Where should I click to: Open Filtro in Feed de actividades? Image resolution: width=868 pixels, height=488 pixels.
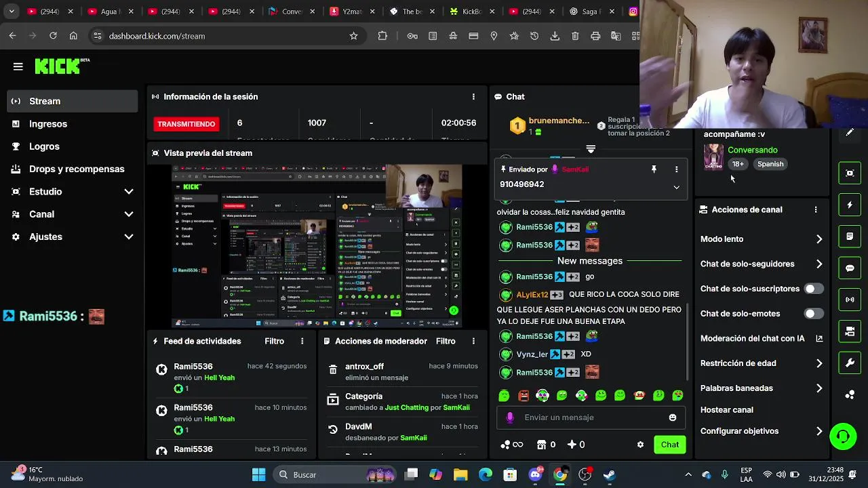coord(275,341)
